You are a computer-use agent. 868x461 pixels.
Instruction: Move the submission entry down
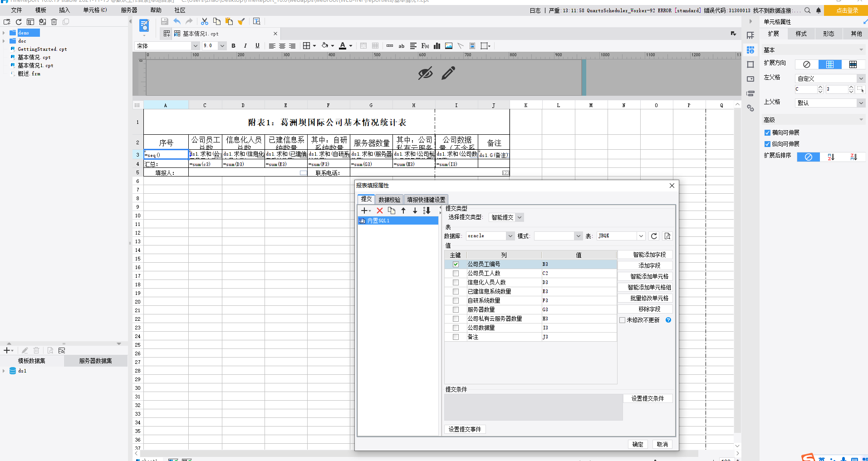(415, 211)
